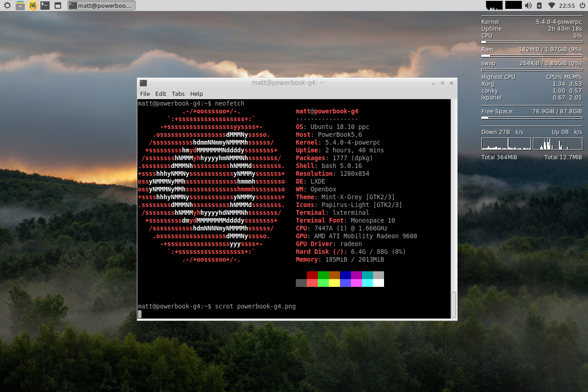588x392 pixels.
Task: Launch the spider-logo web browser
Action: coord(33,6)
